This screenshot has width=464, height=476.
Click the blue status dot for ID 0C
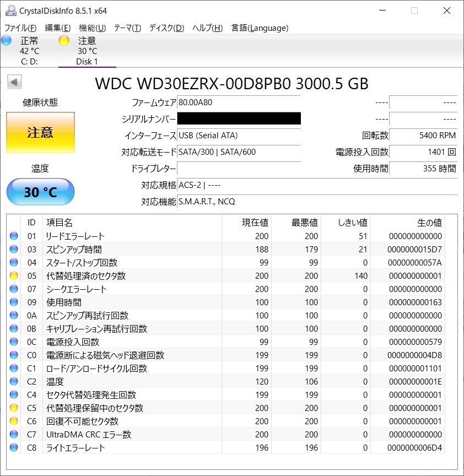click(14, 342)
